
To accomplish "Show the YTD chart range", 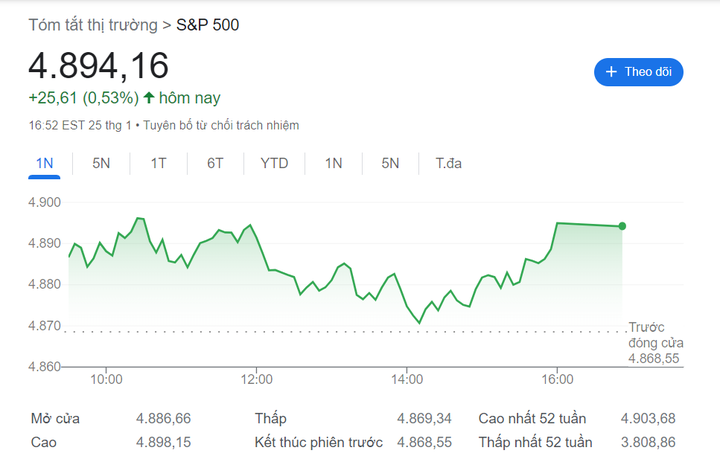I will [x=274, y=163].
